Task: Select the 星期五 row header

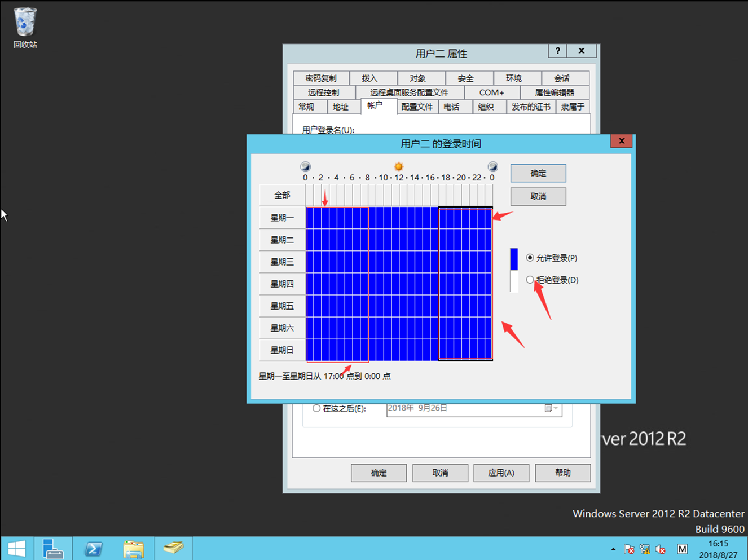Action: point(282,306)
